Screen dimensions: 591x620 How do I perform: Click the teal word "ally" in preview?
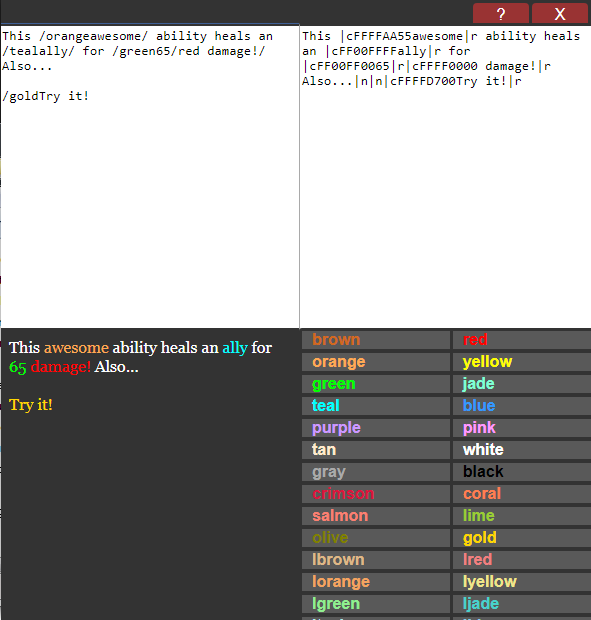click(x=235, y=348)
